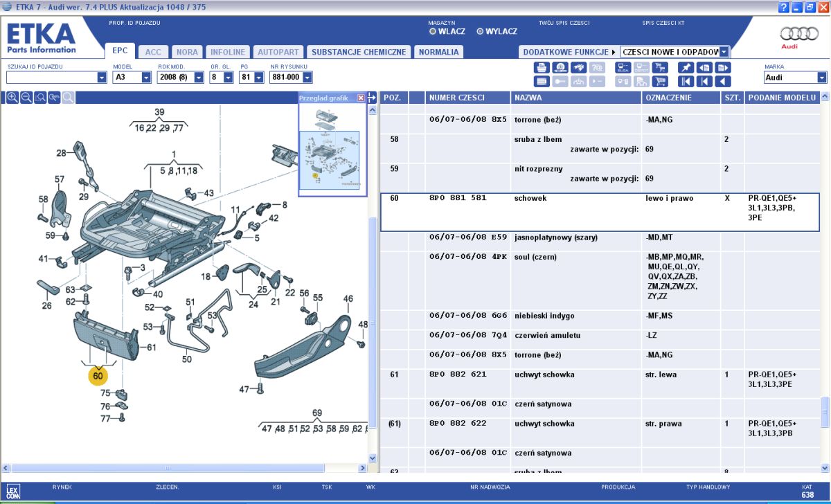Click the TWOJ SPIS CZESCI label
The height and width of the screenshot is (504, 831).
point(564,23)
